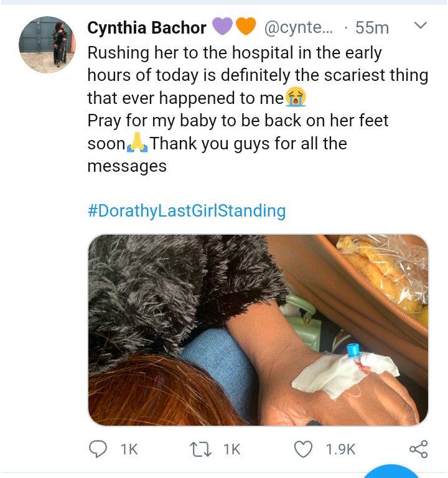Tap the 1K replies count
448x478 pixels.
[x=129, y=449]
